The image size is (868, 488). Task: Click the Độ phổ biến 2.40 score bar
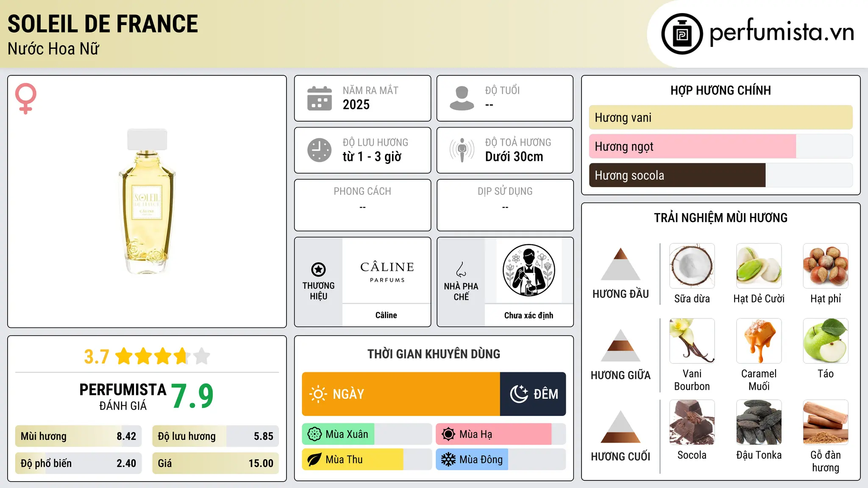78,463
